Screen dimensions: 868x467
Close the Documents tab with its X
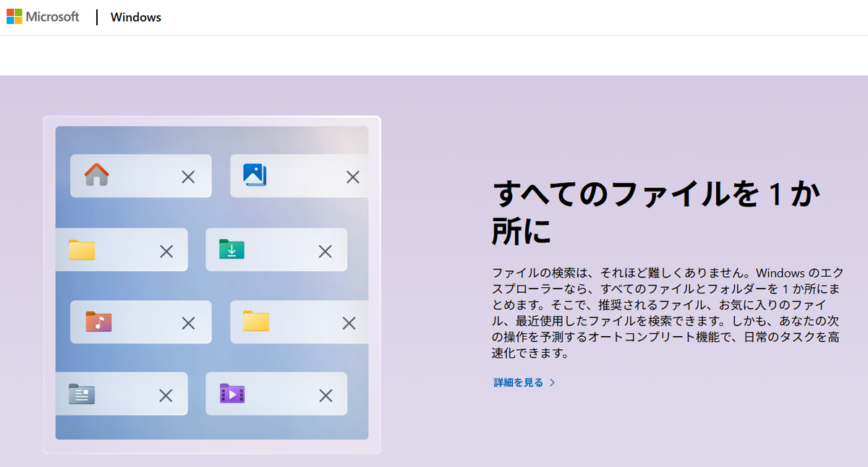tap(166, 395)
